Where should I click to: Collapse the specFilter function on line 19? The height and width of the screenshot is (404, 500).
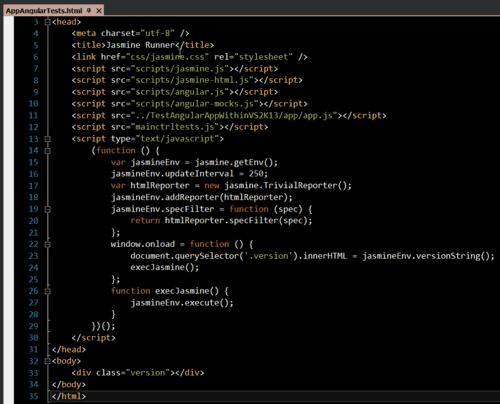(48, 209)
